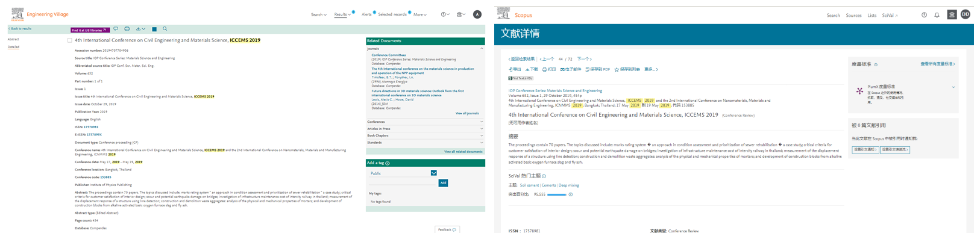Screen dimensions: 980x239
Task: Click 'View all journals' link
Action: (x=466, y=113)
